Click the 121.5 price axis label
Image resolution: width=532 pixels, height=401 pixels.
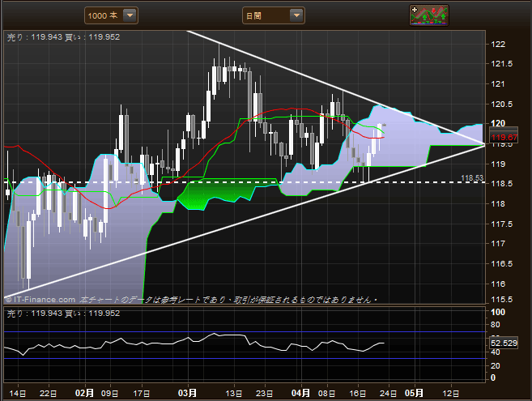501,64
